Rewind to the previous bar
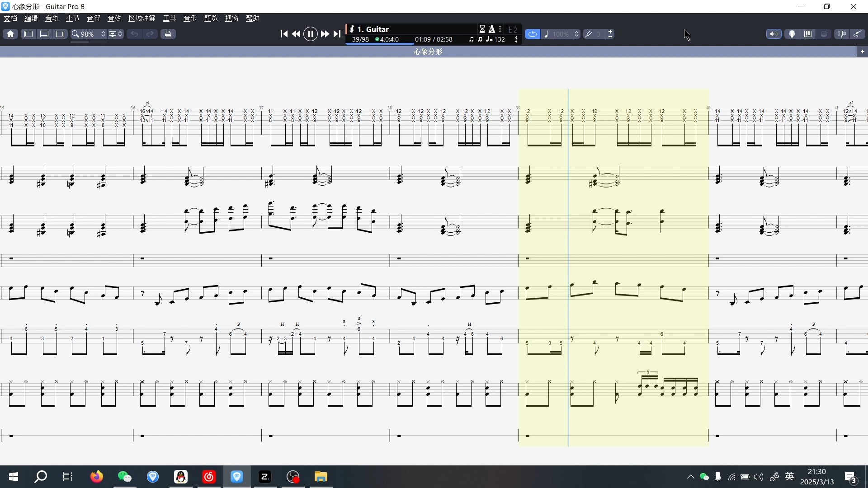Image resolution: width=868 pixels, height=488 pixels. [x=296, y=34]
